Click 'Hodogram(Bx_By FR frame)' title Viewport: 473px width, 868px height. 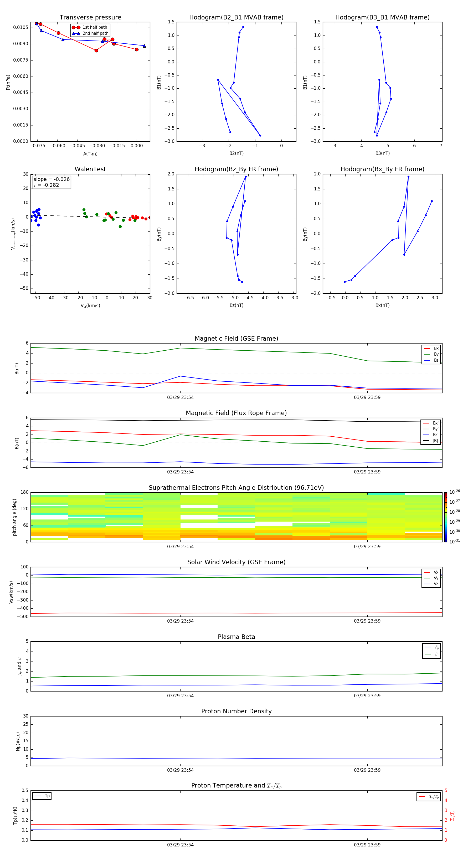[382, 169]
